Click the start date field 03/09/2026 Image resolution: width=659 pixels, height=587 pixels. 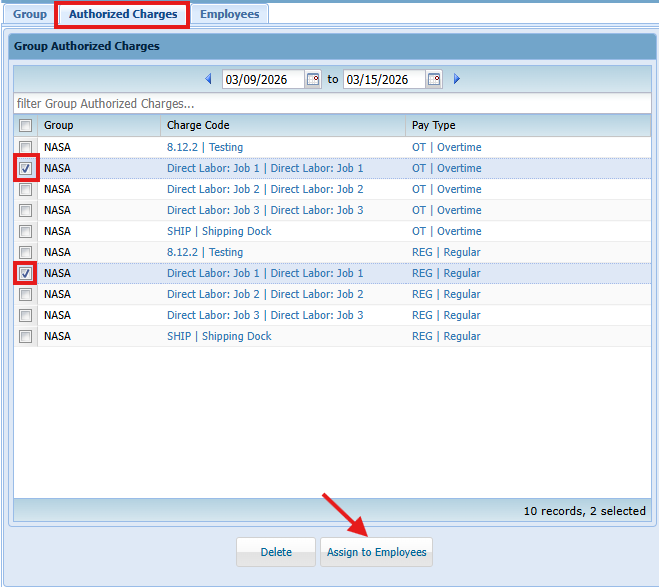262,79
